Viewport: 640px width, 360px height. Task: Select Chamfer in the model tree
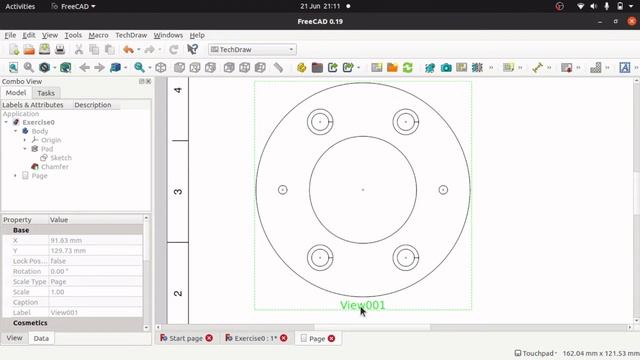(x=55, y=167)
